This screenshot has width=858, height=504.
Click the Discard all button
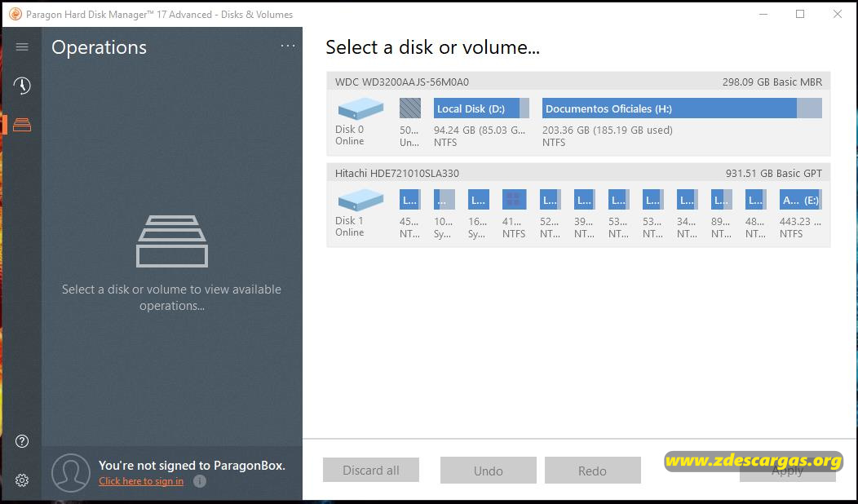[371, 470]
